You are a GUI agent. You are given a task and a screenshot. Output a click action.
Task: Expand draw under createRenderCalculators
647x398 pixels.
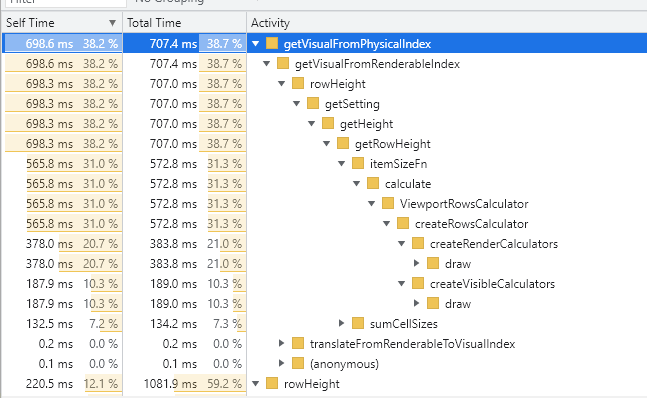pos(416,263)
